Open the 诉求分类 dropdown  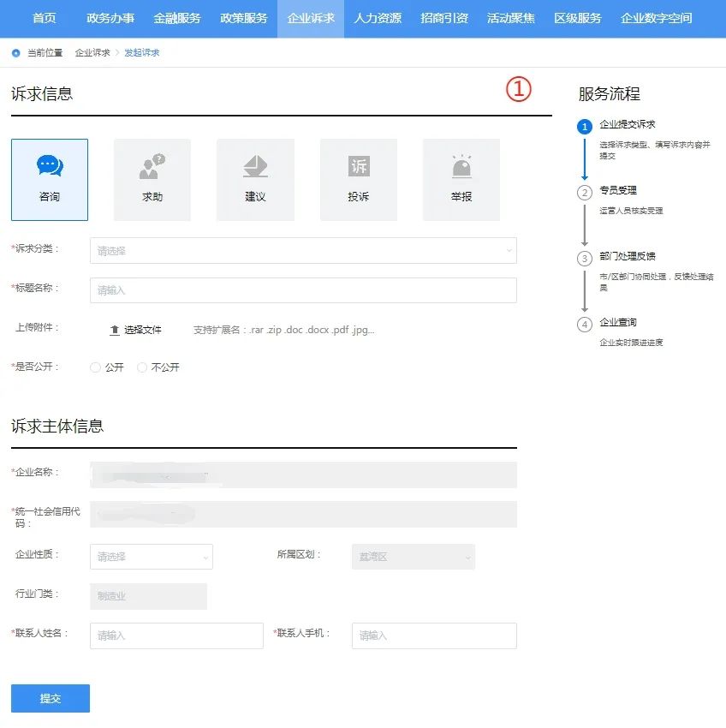click(x=303, y=251)
